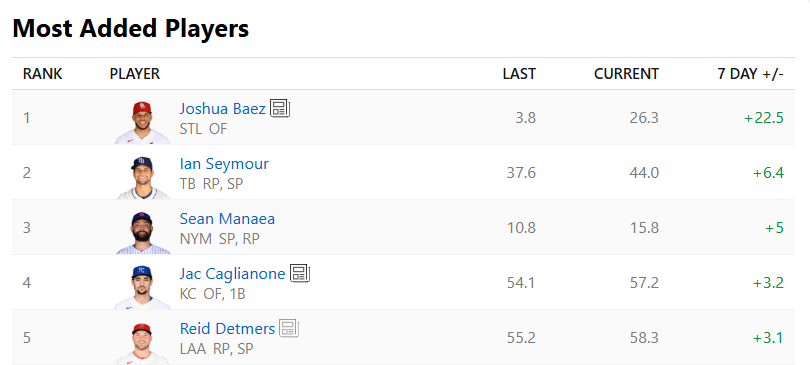Click the Most Added Players heading
The height and width of the screenshot is (365, 810).
click(131, 28)
